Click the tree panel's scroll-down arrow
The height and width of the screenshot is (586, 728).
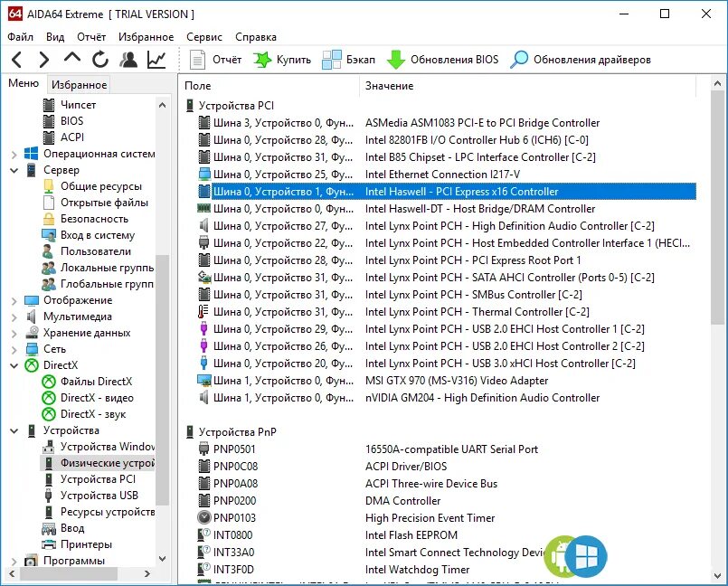point(162,559)
